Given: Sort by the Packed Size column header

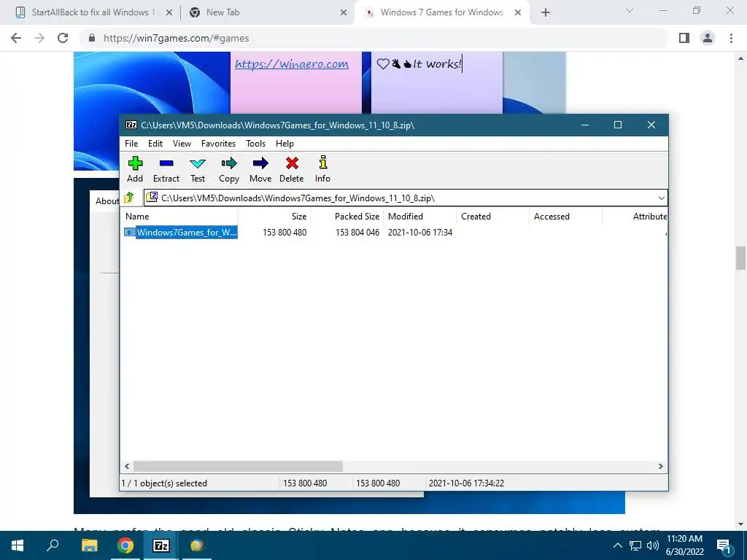Looking at the screenshot, I should tap(347, 216).
